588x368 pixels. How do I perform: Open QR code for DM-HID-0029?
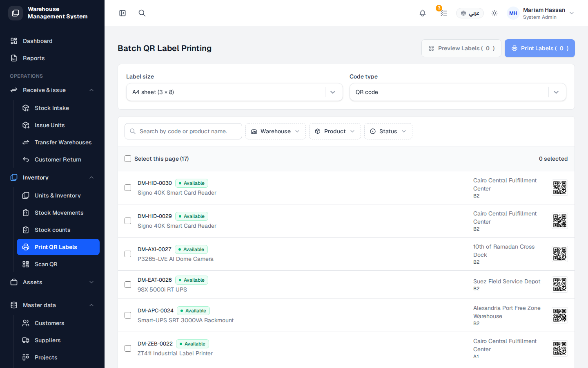(x=560, y=221)
